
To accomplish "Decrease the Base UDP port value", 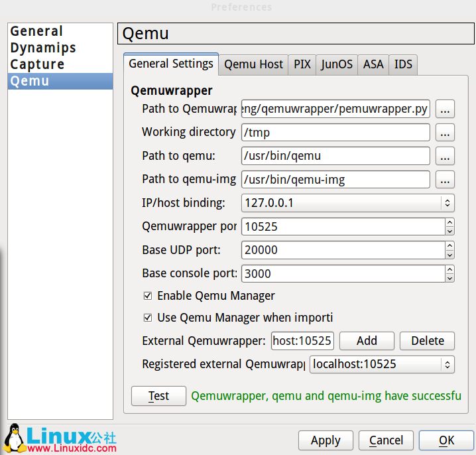I will tap(449, 254).
